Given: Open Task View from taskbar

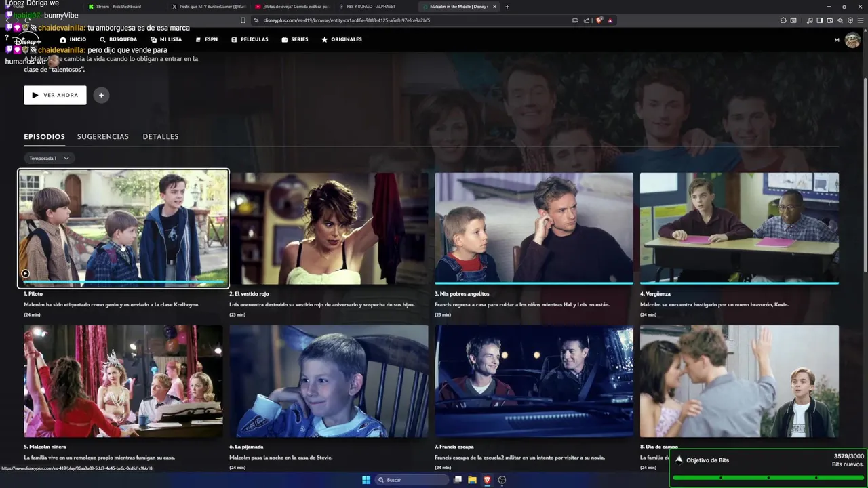Looking at the screenshot, I should pyautogui.click(x=458, y=480).
